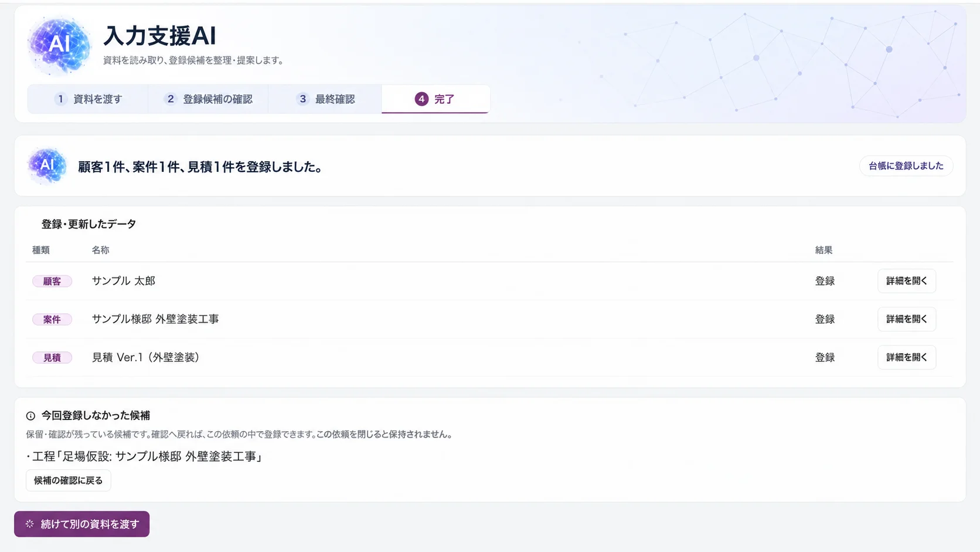This screenshot has width=980, height=552.
Task: Click 候補の確認に戻る button
Action: pos(68,480)
